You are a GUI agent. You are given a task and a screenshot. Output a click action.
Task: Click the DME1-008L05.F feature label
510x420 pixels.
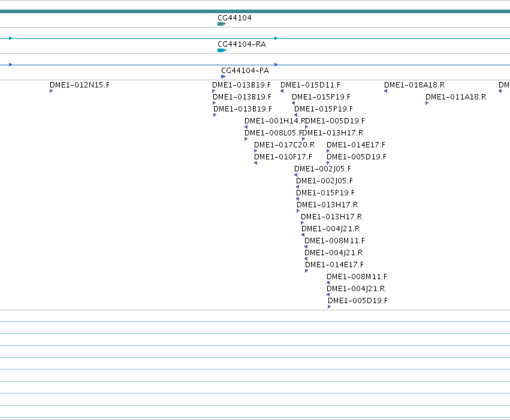coord(274,133)
